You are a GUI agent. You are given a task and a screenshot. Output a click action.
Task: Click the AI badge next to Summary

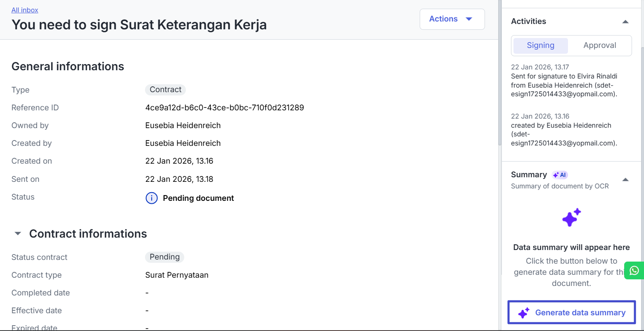click(x=560, y=175)
